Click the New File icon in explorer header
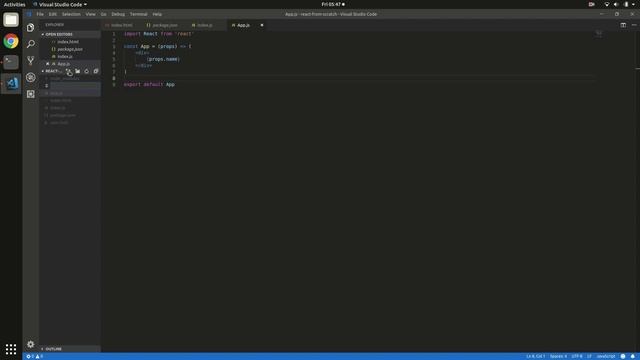The height and width of the screenshot is (360, 640). click(x=69, y=71)
